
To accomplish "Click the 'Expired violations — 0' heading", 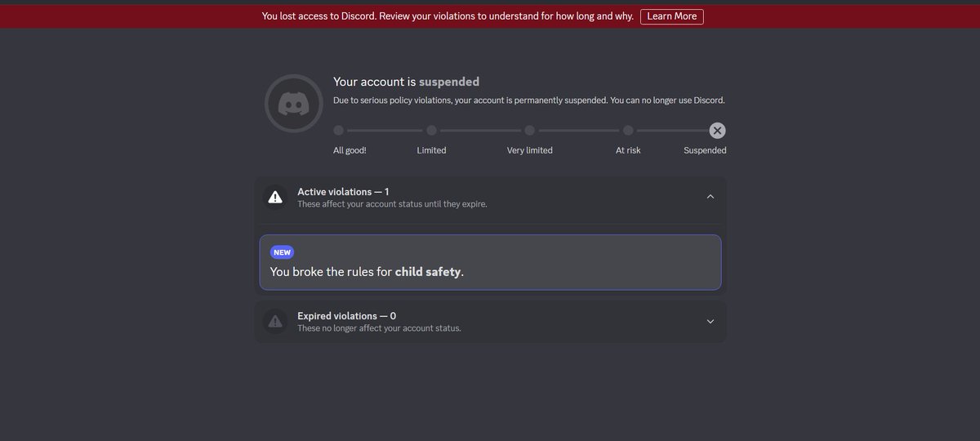I will coord(346,316).
